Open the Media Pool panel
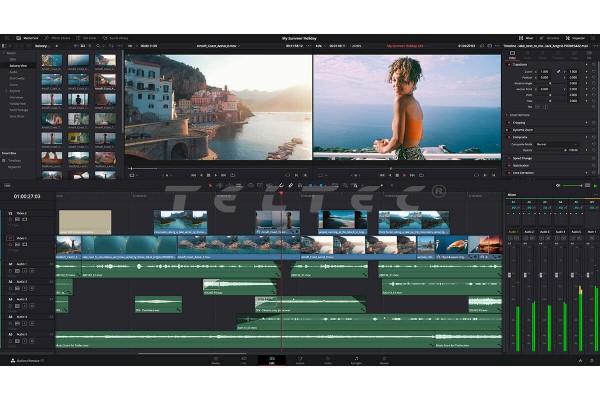This screenshot has width=600, height=400. point(21,37)
